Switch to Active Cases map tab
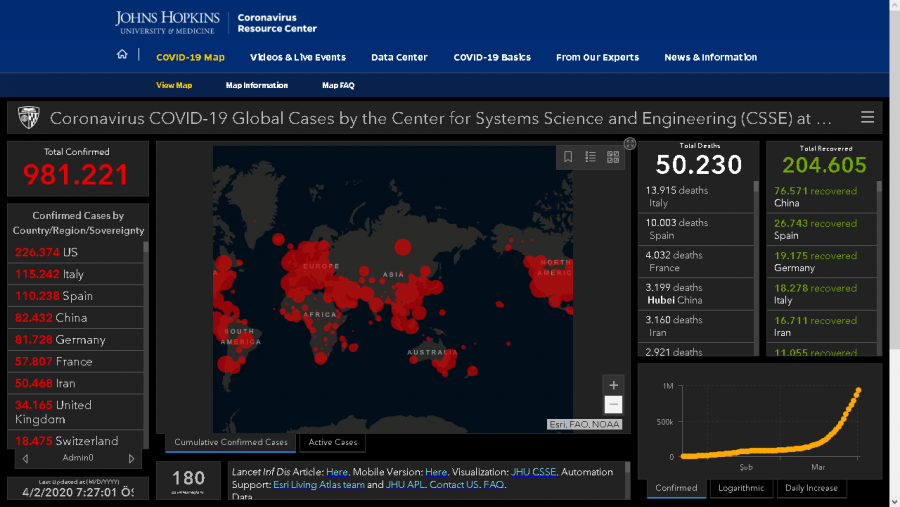Viewport: 900px width, 507px height. (x=332, y=442)
